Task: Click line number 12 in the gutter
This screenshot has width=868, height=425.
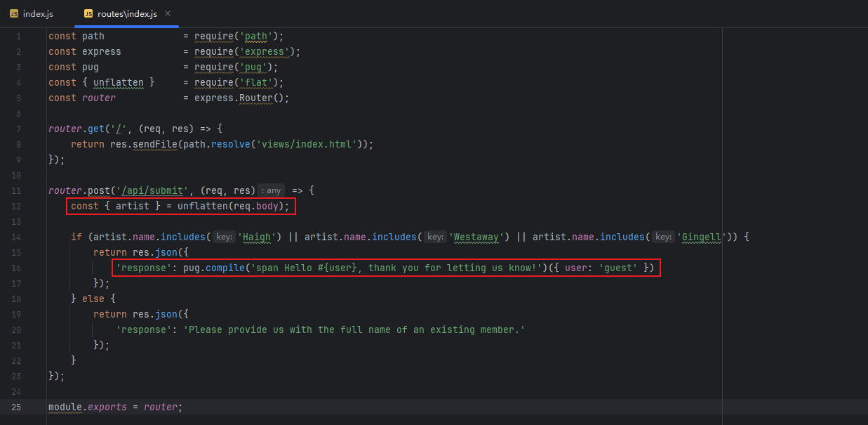Action: click(x=17, y=206)
